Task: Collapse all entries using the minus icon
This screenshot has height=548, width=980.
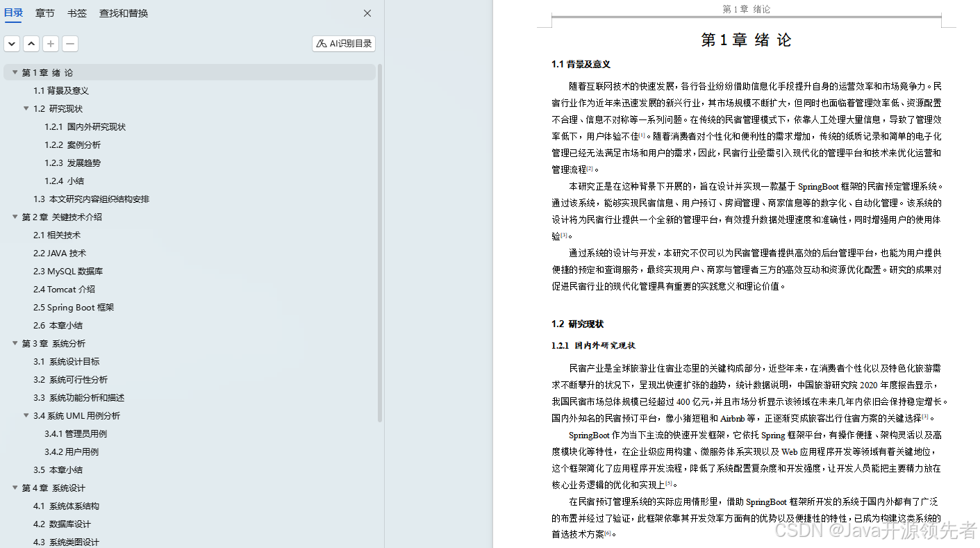Action: (69, 43)
